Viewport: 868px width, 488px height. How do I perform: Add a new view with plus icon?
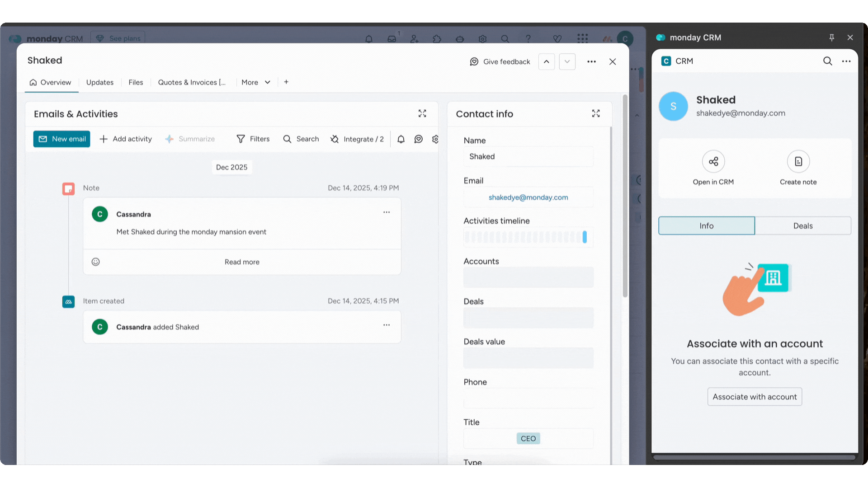286,82
